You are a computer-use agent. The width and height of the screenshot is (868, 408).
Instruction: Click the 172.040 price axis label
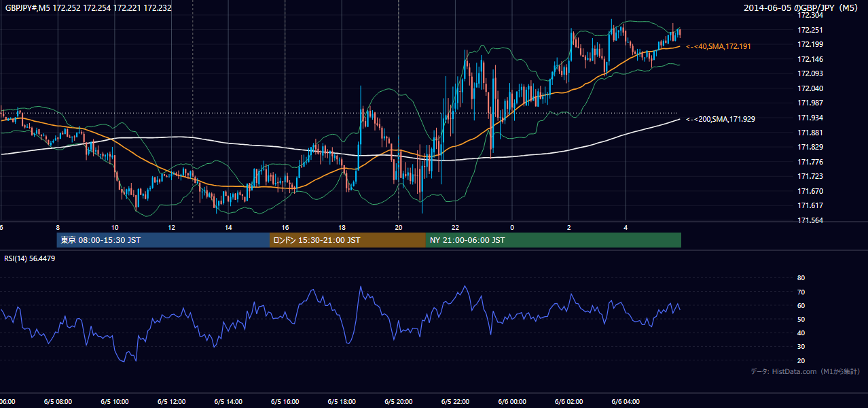810,88
